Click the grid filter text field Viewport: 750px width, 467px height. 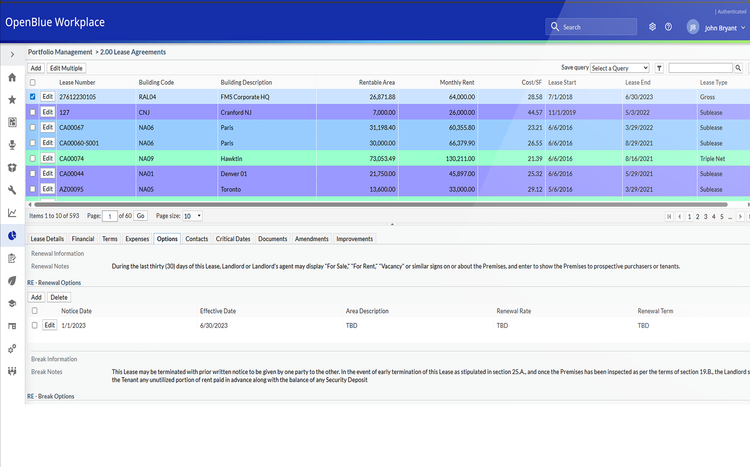pyautogui.click(x=700, y=68)
